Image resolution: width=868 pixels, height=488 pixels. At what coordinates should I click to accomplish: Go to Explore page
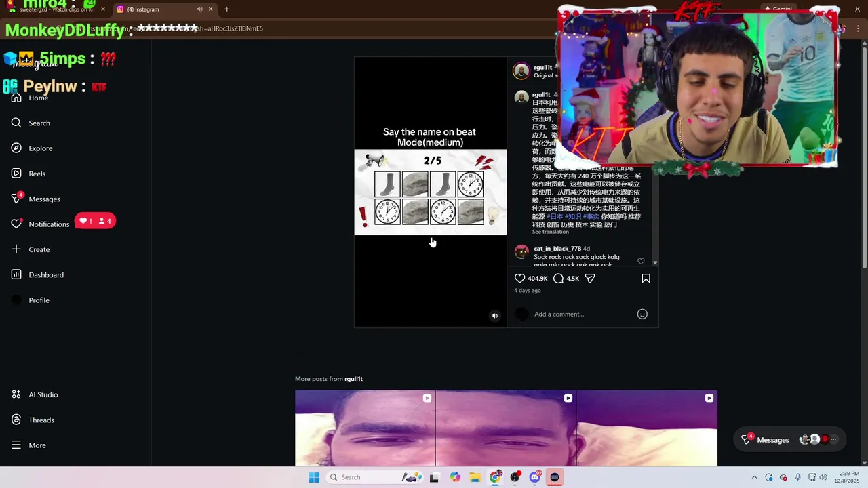[31, 148]
